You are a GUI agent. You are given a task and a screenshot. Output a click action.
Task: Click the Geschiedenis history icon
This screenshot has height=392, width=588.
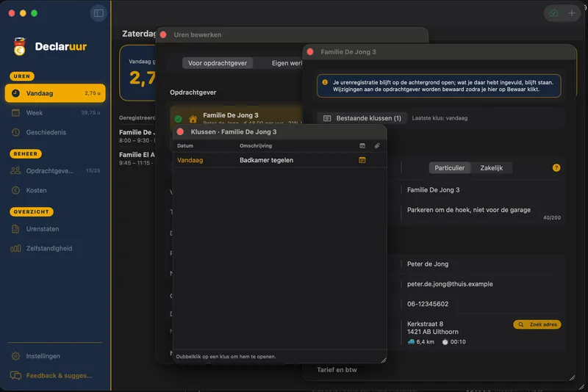pos(15,132)
